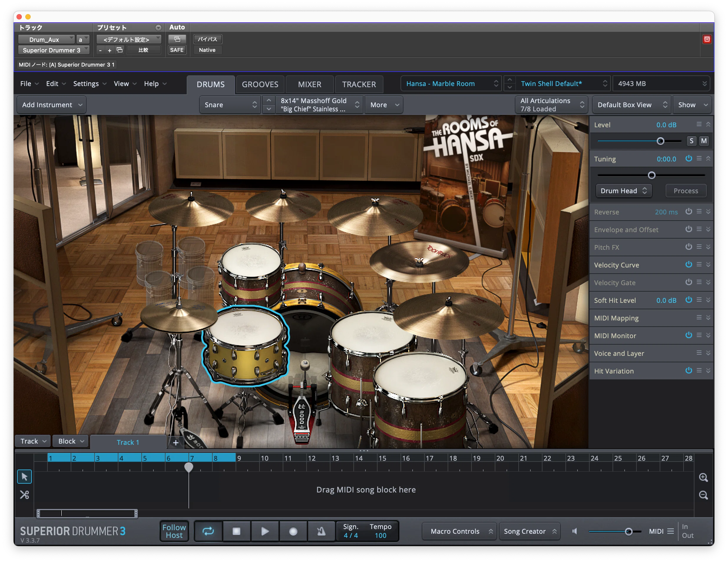Open the Add Instrument dropdown
The height and width of the screenshot is (562, 728).
click(x=52, y=105)
